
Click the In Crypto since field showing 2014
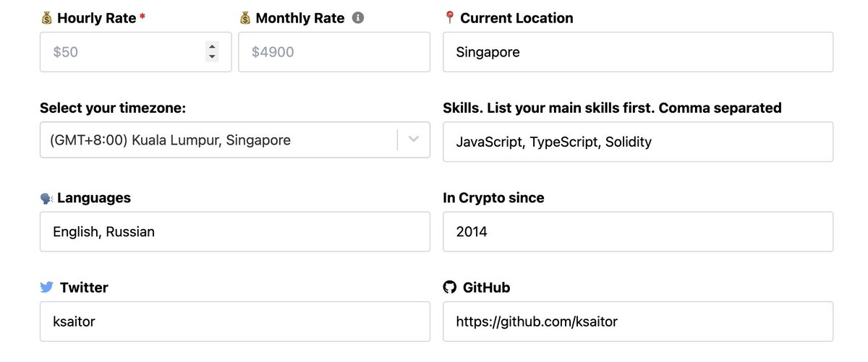(637, 231)
